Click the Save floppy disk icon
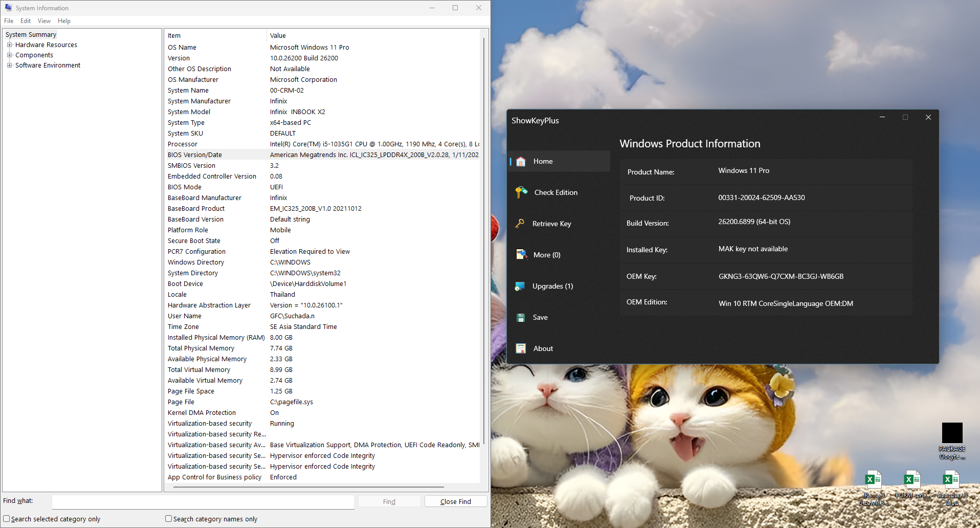Screen dimensions: 980x528 coord(521,318)
